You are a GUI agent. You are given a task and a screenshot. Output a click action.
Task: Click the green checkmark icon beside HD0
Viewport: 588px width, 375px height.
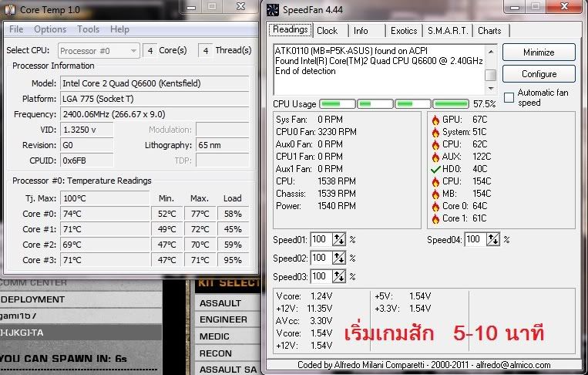(x=435, y=169)
